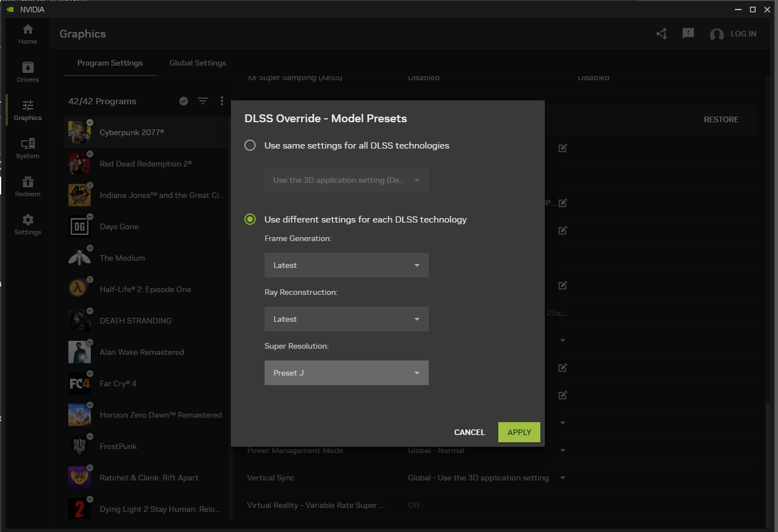
Task: Open the Settings gear in sidebar
Action: (x=27, y=225)
